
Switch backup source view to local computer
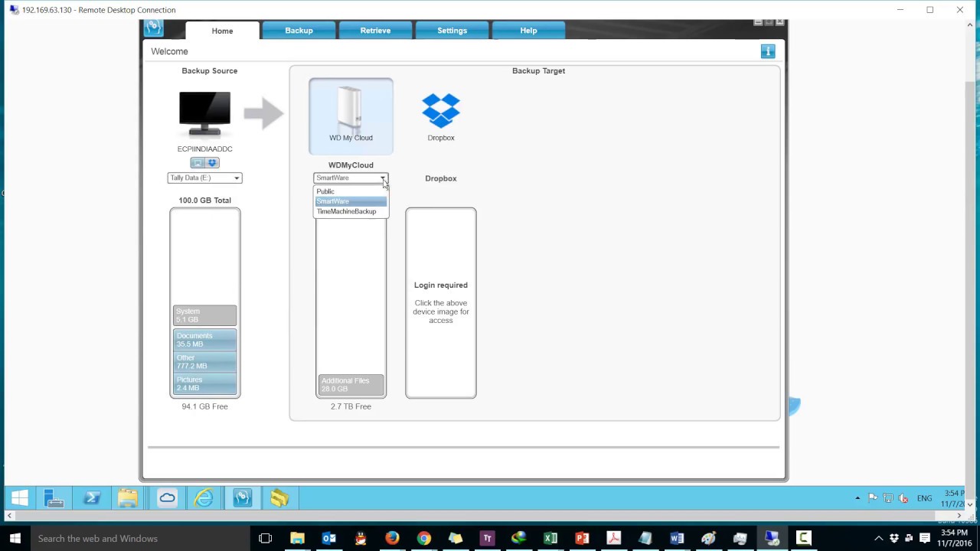coord(198,162)
